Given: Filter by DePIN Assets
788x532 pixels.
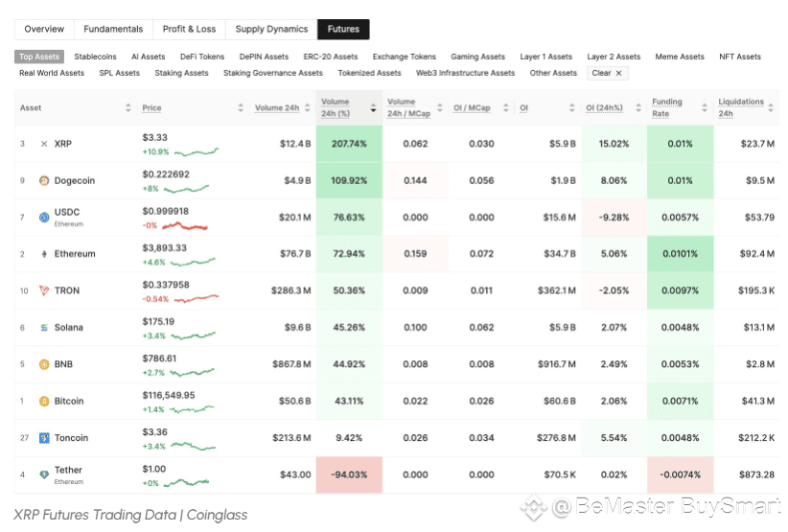Looking at the screenshot, I should tap(264, 57).
